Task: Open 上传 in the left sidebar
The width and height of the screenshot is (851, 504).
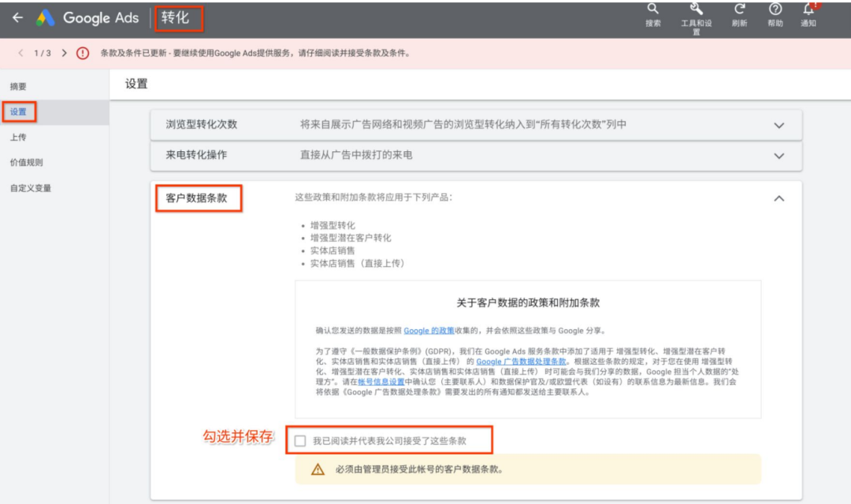Action: click(x=18, y=137)
